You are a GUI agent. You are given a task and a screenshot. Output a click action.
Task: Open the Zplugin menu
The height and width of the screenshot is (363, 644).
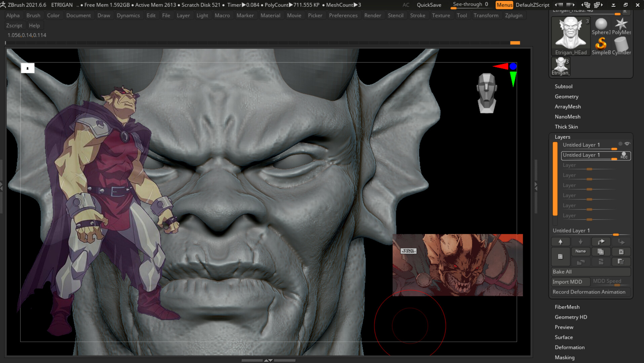514,15
